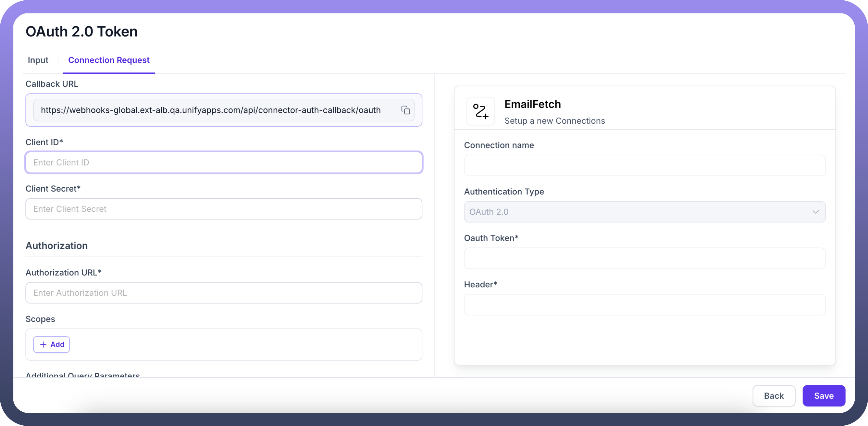Switch to the Input tab
868x426 pixels.
[38, 60]
